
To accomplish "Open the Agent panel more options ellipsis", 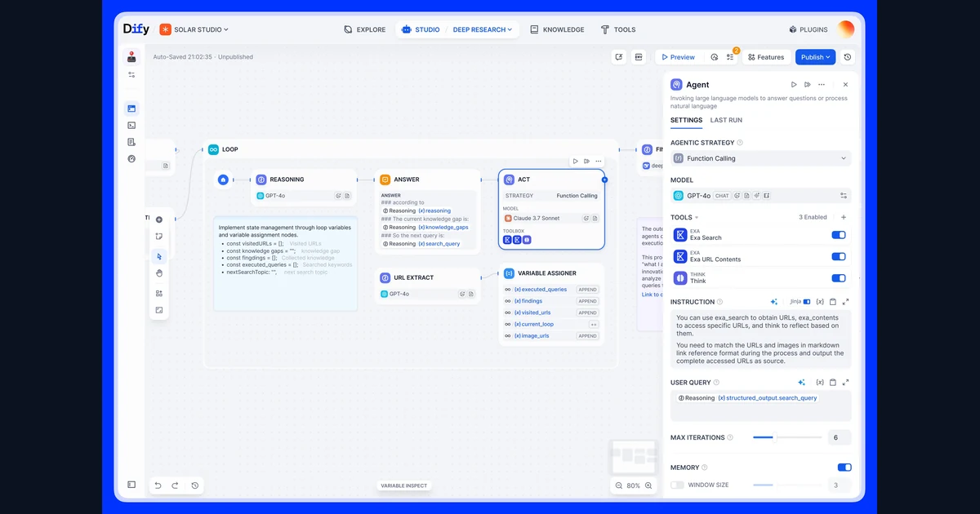I will pos(822,85).
